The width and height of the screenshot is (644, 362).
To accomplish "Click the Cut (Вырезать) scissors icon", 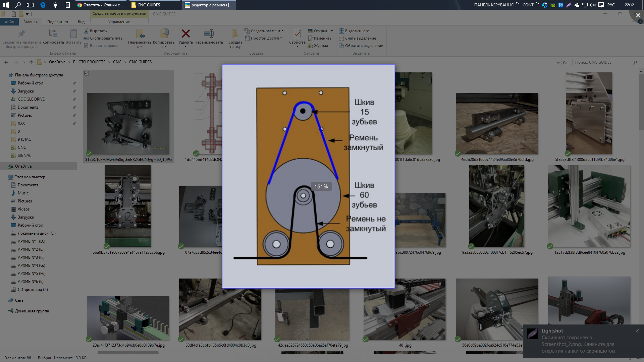I will pos(86,31).
